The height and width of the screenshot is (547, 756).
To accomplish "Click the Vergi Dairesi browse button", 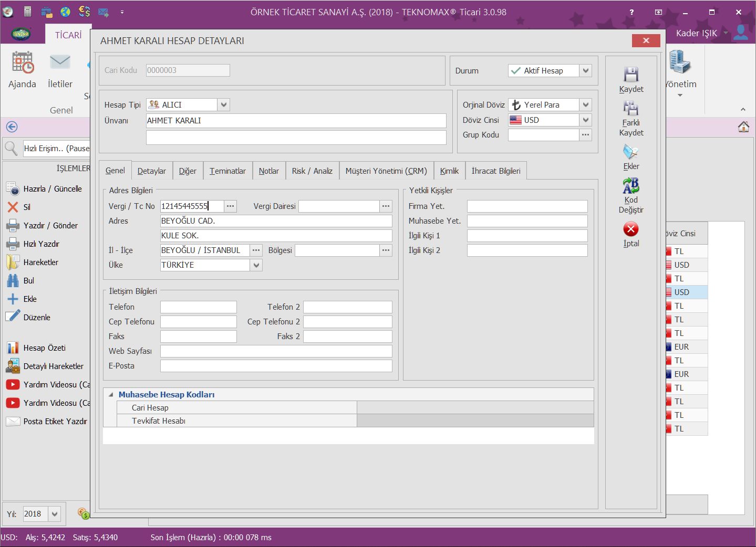I will (x=386, y=206).
